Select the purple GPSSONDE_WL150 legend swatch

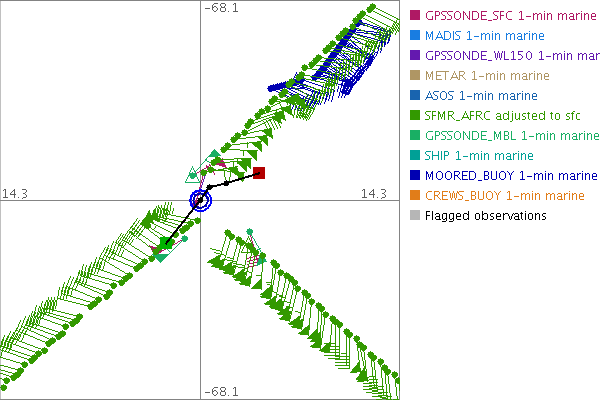coord(415,55)
